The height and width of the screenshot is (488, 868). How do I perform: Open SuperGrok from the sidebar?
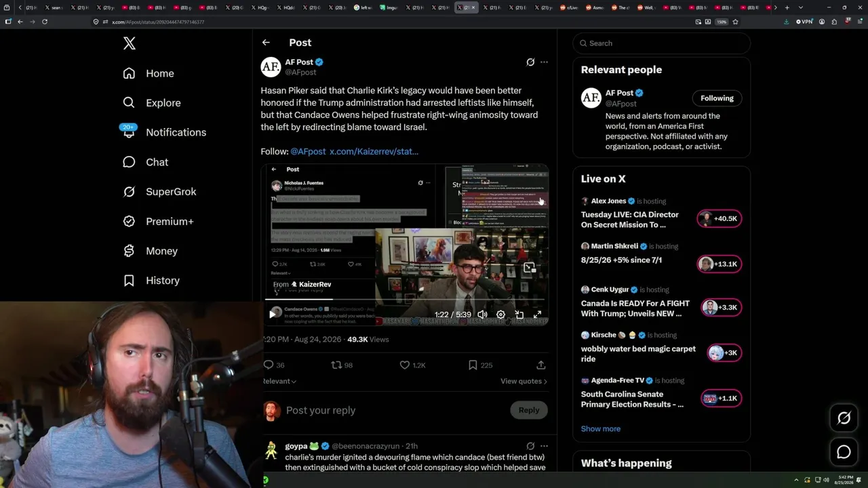pos(159,192)
